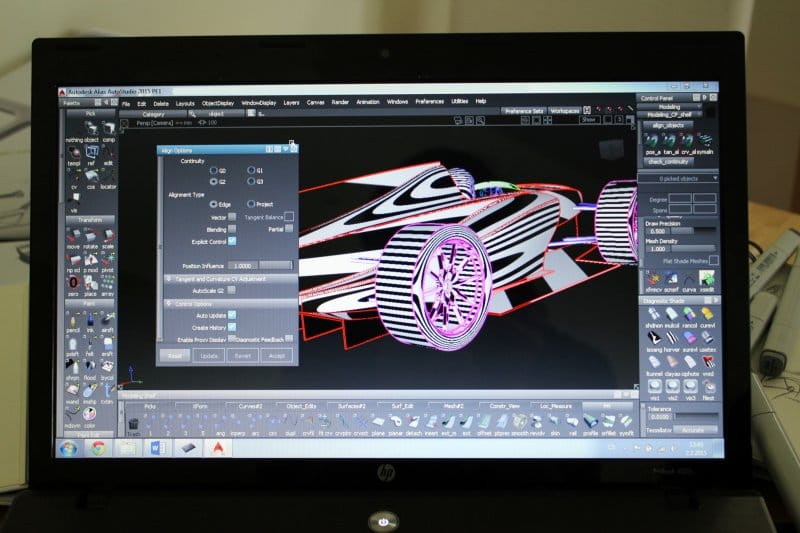The width and height of the screenshot is (800, 533).
Task: Apply the horver diagnostic shade
Action: [x=672, y=341]
